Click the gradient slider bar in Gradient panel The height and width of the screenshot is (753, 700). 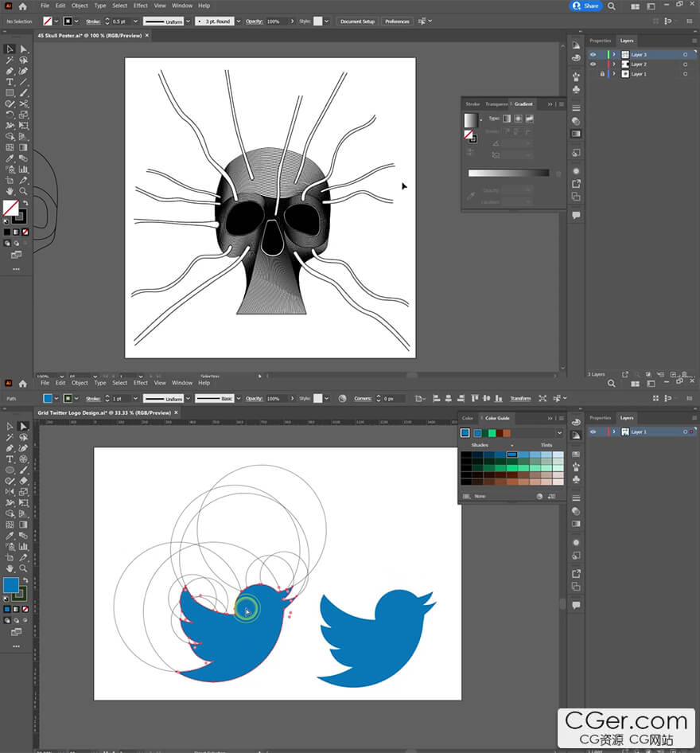508,174
